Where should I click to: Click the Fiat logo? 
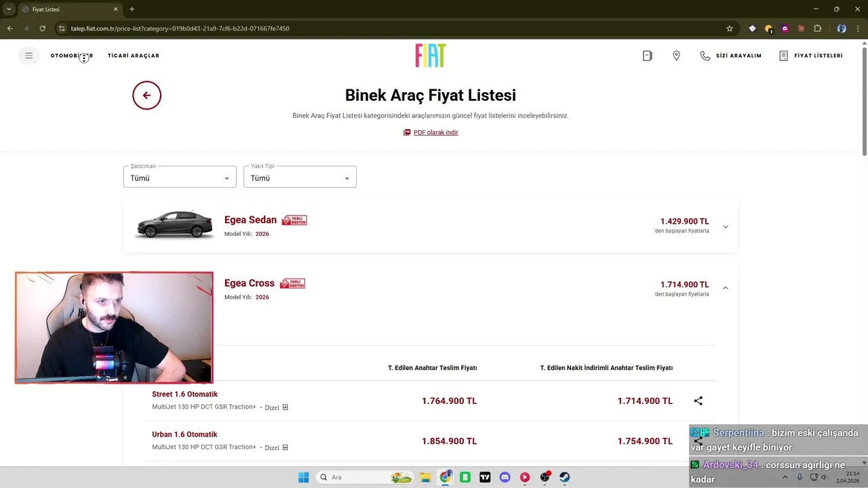pyautogui.click(x=431, y=56)
